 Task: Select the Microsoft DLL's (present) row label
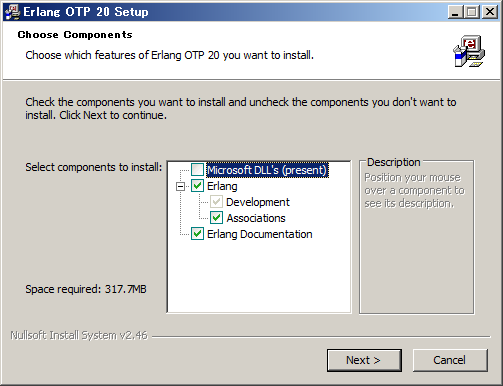coord(267,170)
